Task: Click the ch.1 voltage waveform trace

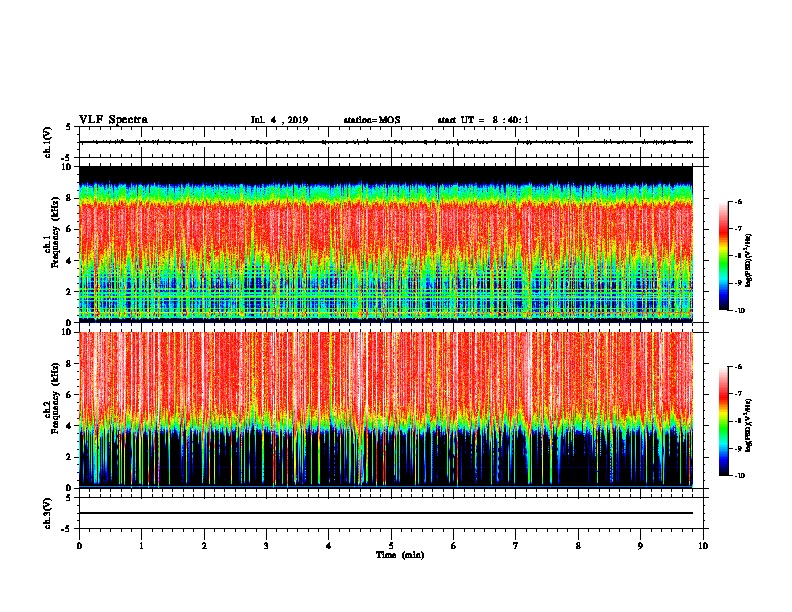Action: click(x=386, y=142)
